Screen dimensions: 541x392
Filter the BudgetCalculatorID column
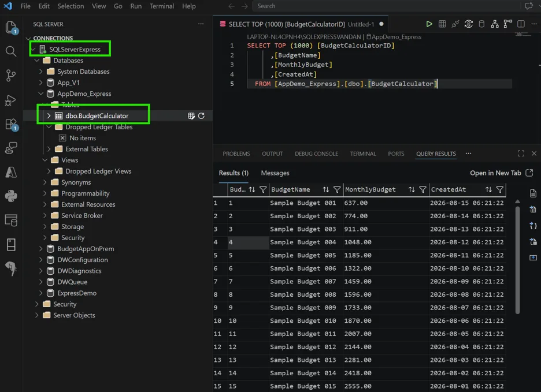263,189
